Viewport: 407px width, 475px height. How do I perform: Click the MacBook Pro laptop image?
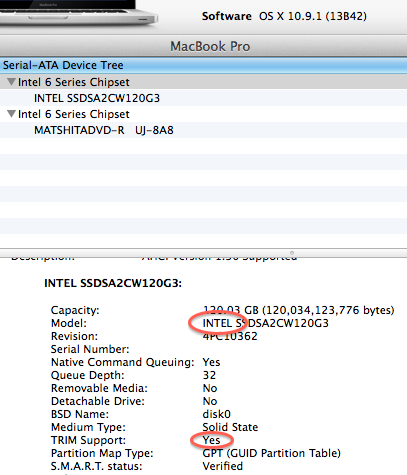pos(79,13)
